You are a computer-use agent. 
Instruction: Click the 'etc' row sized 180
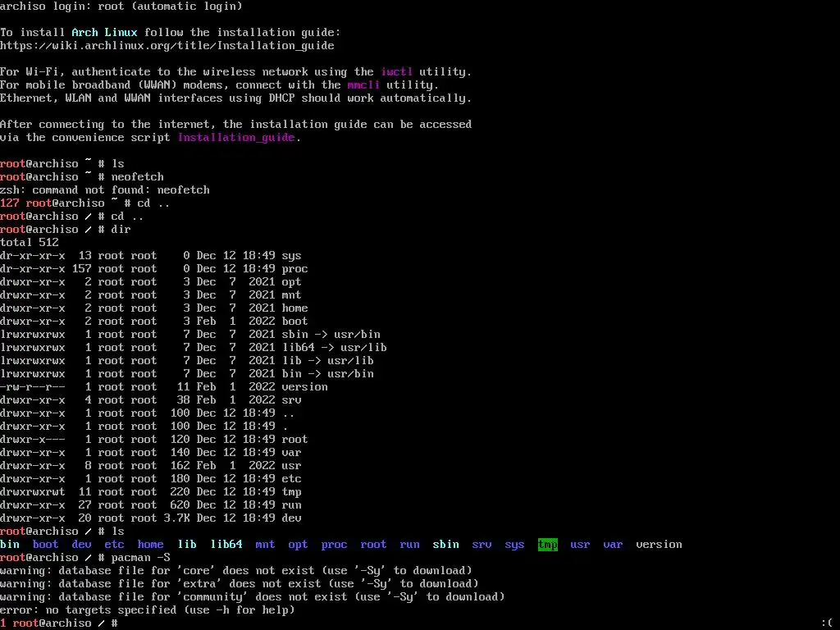coord(151,478)
